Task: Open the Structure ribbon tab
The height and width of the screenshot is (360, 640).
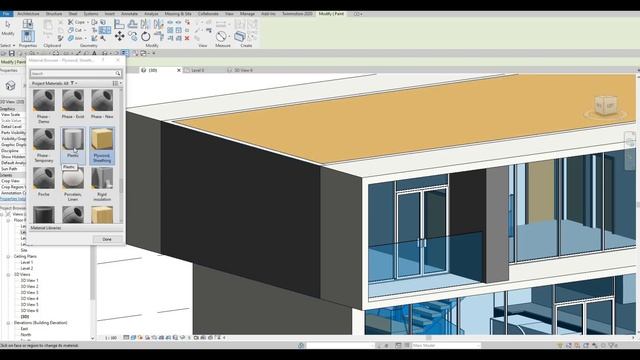Action: (54, 14)
